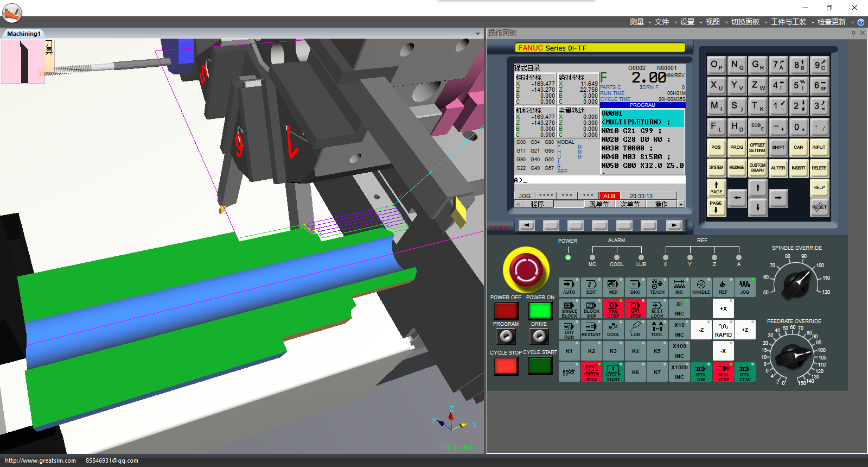Screen dimensions: 868x467
Task: Click the RESET key on operator panel
Action: (x=569, y=372)
